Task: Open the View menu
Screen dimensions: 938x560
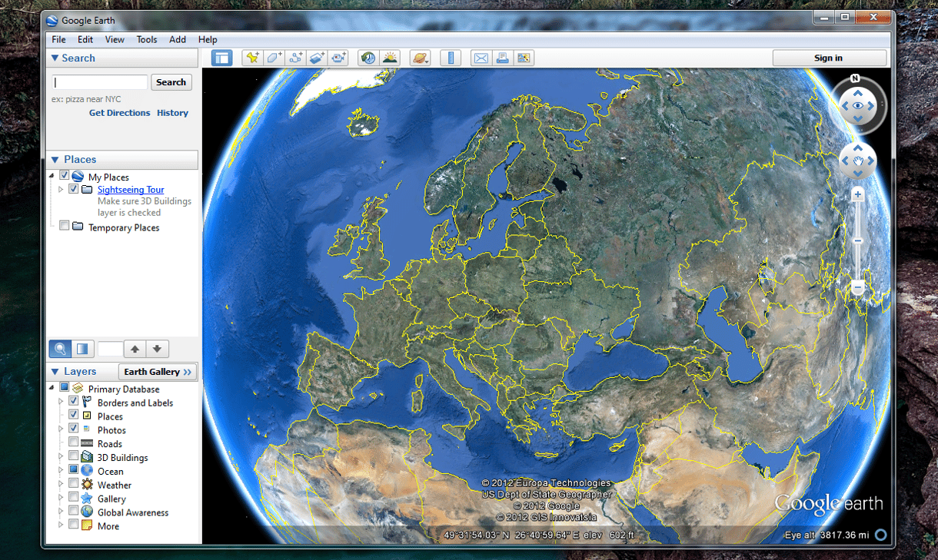Action: click(115, 40)
